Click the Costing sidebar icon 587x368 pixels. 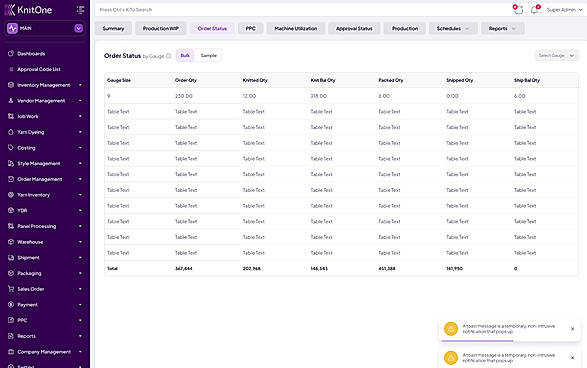tap(11, 148)
